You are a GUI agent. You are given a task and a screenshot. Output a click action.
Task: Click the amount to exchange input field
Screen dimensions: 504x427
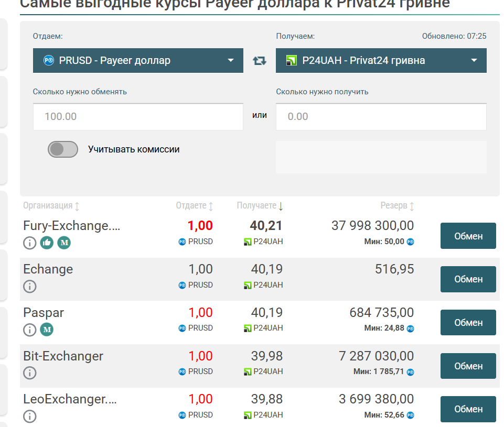pyautogui.click(x=138, y=116)
